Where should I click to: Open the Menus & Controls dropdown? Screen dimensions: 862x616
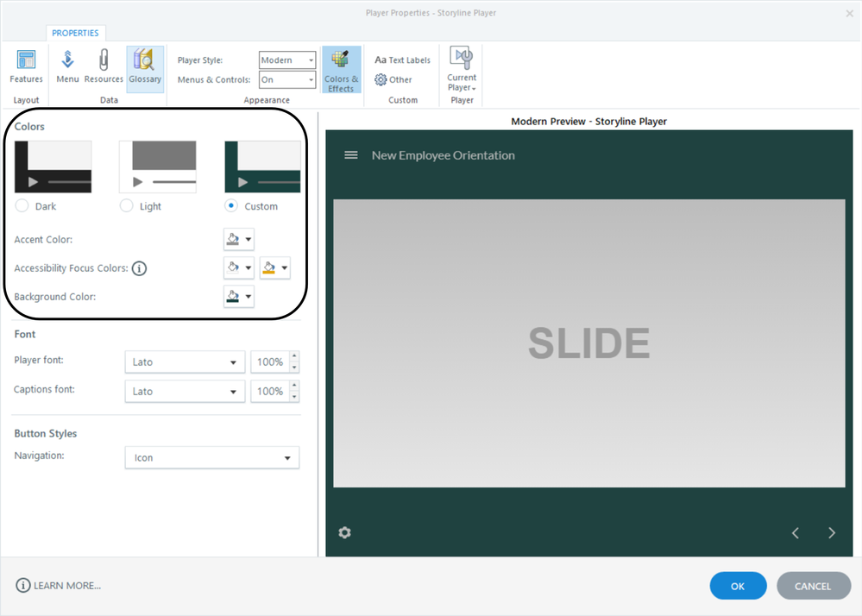click(x=287, y=79)
